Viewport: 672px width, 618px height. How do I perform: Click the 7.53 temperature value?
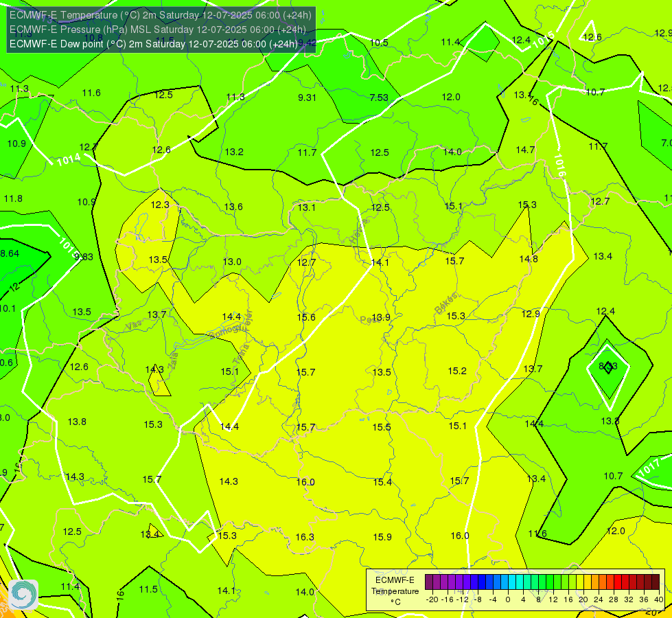(379, 98)
